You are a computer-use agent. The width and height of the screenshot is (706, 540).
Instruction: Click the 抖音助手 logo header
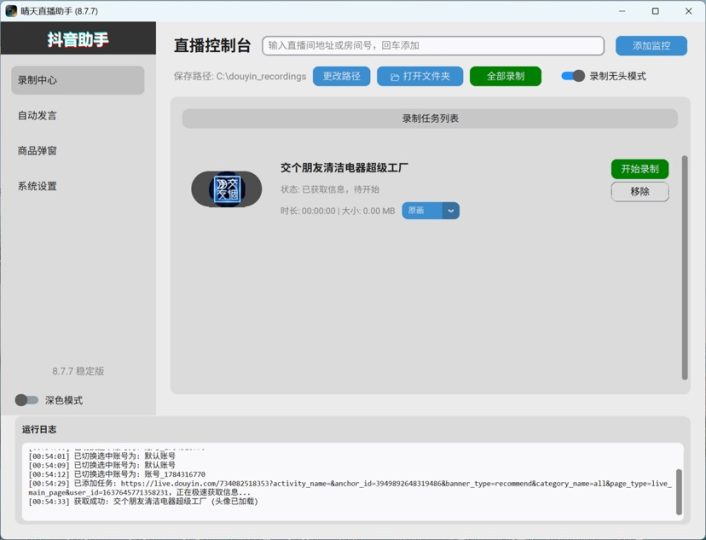coord(78,38)
